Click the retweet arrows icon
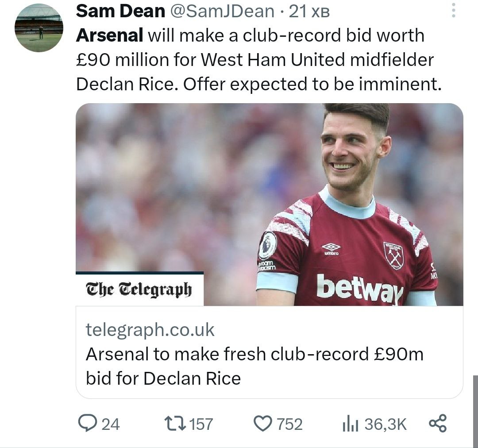The height and width of the screenshot is (448, 478). [176, 424]
